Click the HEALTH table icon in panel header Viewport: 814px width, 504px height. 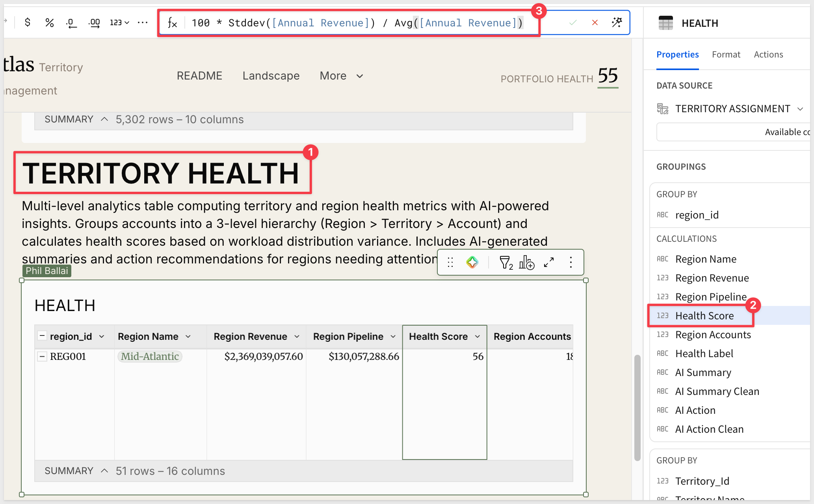click(666, 23)
